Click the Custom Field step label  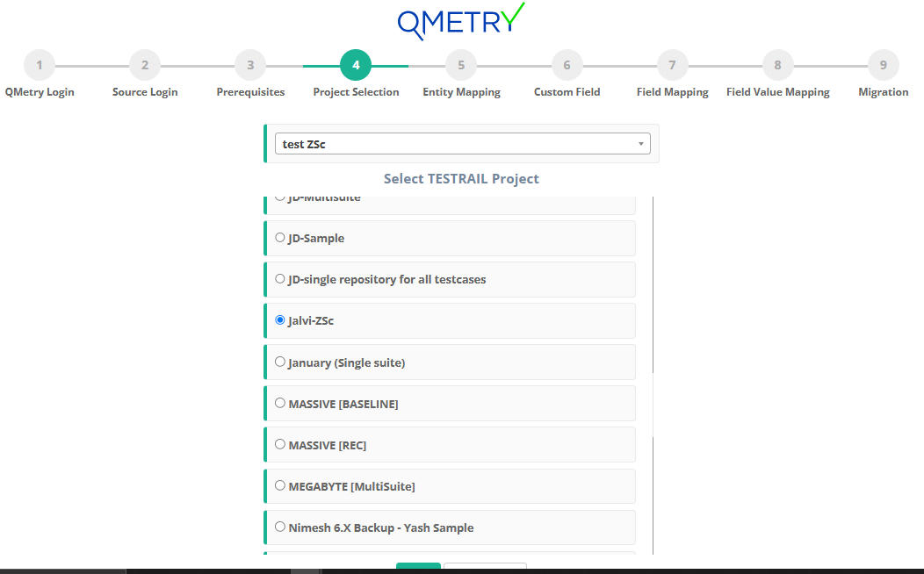pos(567,92)
